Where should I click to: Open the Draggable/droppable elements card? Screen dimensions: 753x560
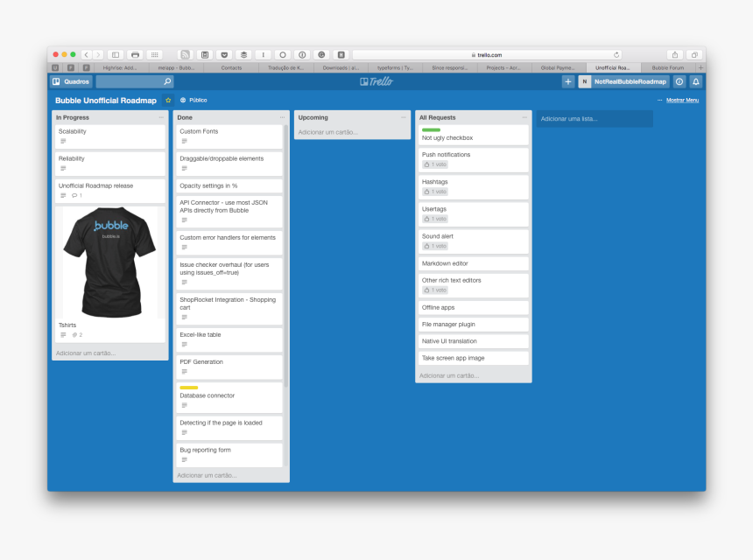[x=229, y=164]
